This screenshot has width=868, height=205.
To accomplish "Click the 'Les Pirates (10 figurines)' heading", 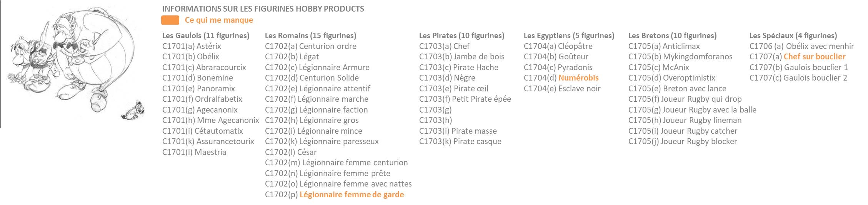I will tap(461, 35).
